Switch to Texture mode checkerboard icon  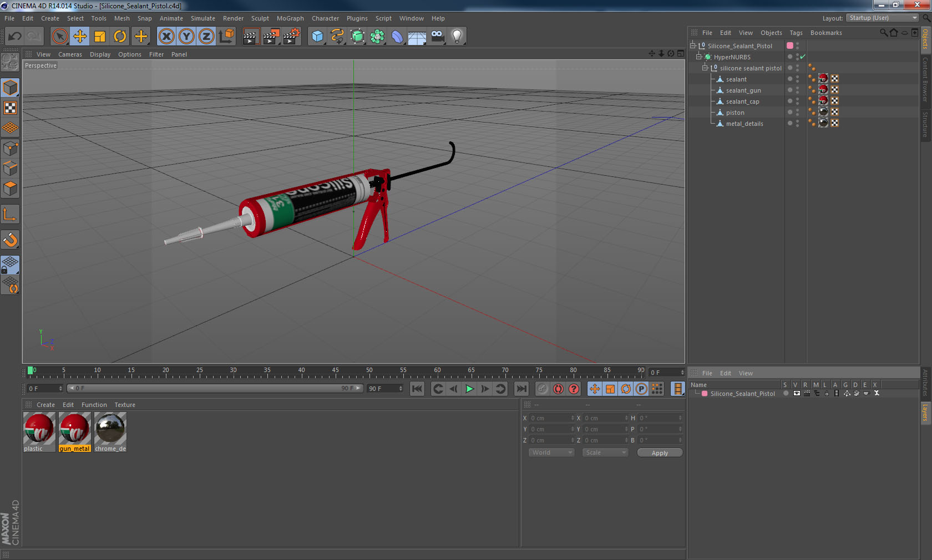tap(10, 108)
